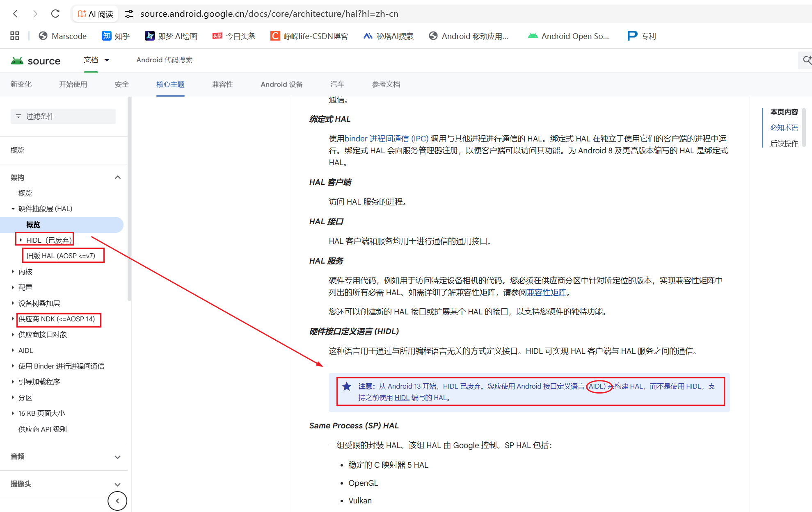This screenshot has width=812, height=512.
Task: Reload the current page
Action: pyautogui.click(x=55, y=14)
